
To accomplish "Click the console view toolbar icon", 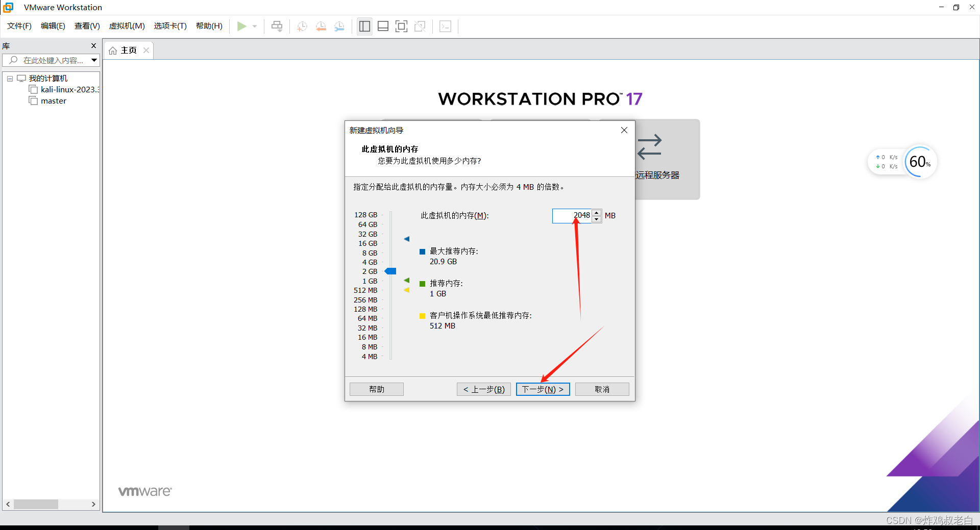I will (x=445, y=26).
